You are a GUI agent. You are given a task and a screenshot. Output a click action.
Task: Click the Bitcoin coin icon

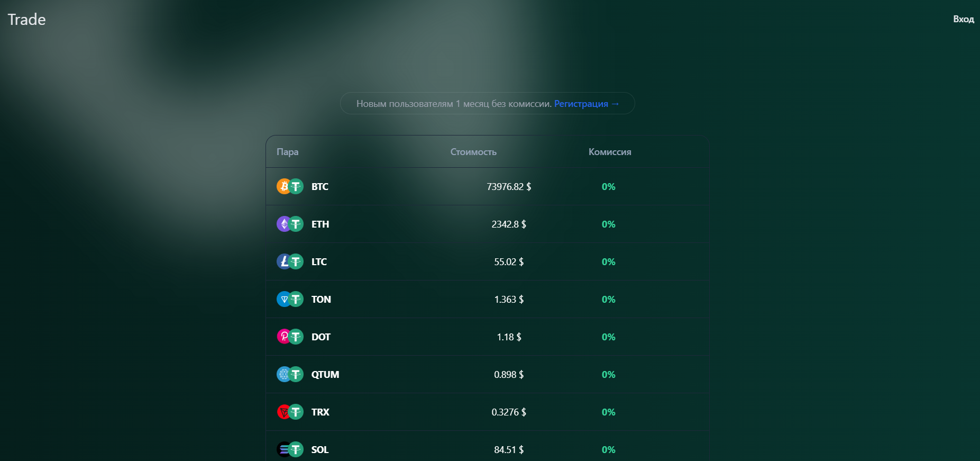[x=283, y=186]
